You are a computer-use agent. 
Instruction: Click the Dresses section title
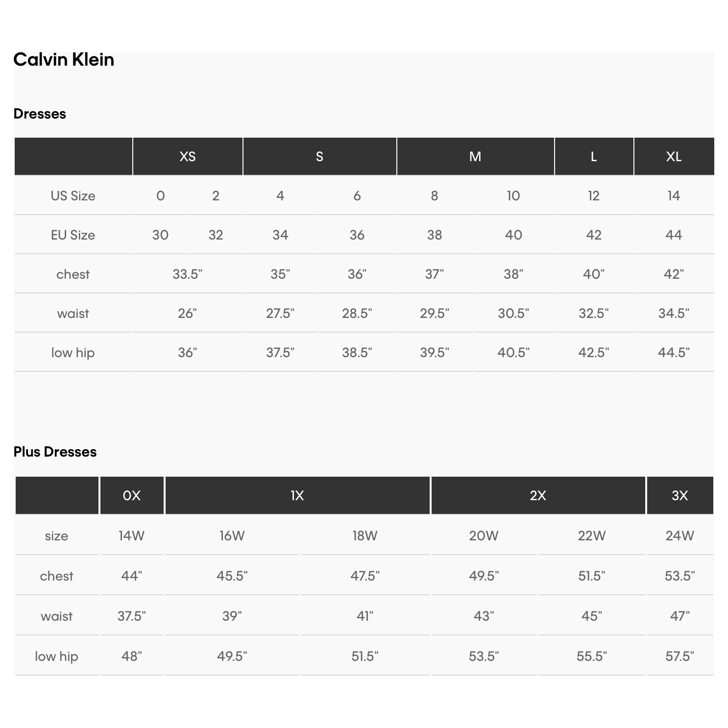tap(40, 114)
